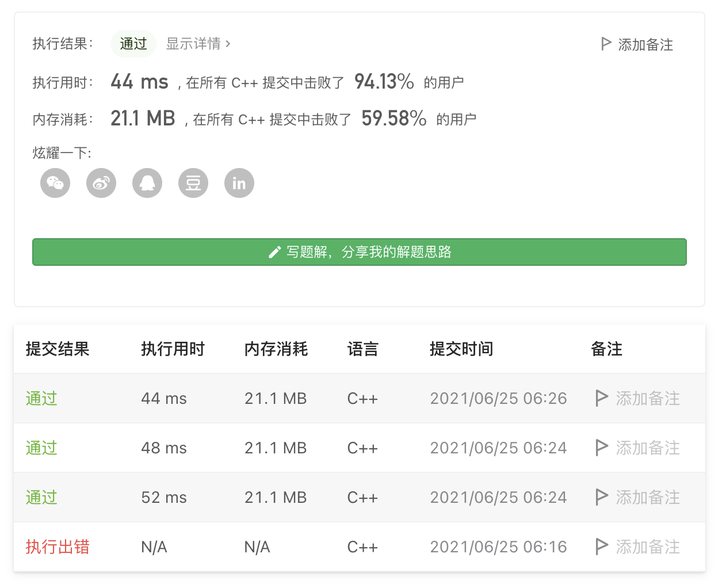Screen dimensions: 726x588
Task: Click the 提交时间 column header
Action: (461, 349)
